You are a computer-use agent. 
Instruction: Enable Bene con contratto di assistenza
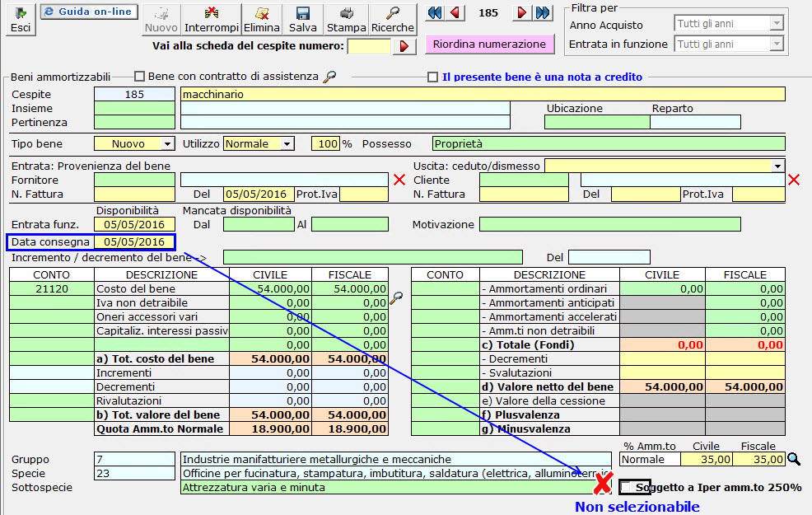(x=139, y=77)
